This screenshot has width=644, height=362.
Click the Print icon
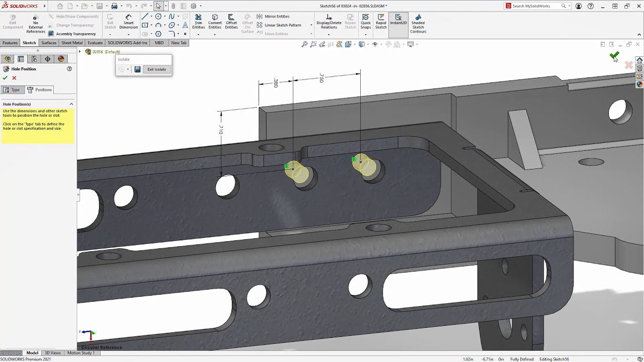coord(114,6)
